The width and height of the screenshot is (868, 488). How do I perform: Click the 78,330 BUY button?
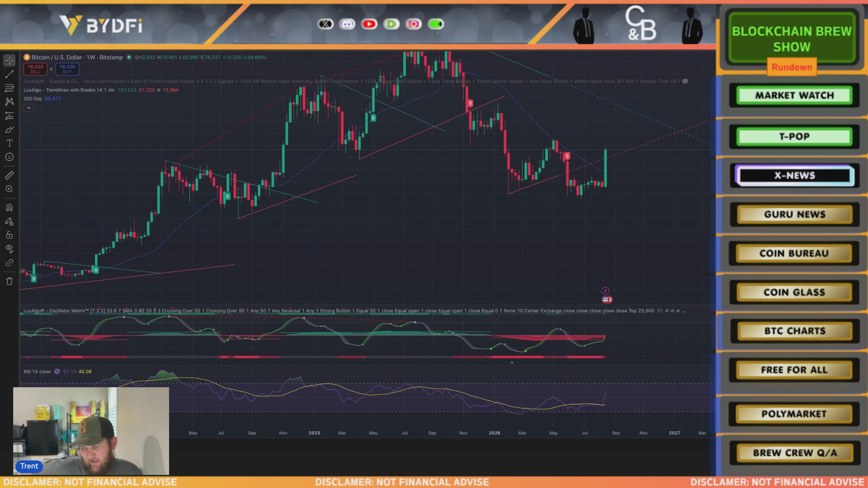(67, 69)
